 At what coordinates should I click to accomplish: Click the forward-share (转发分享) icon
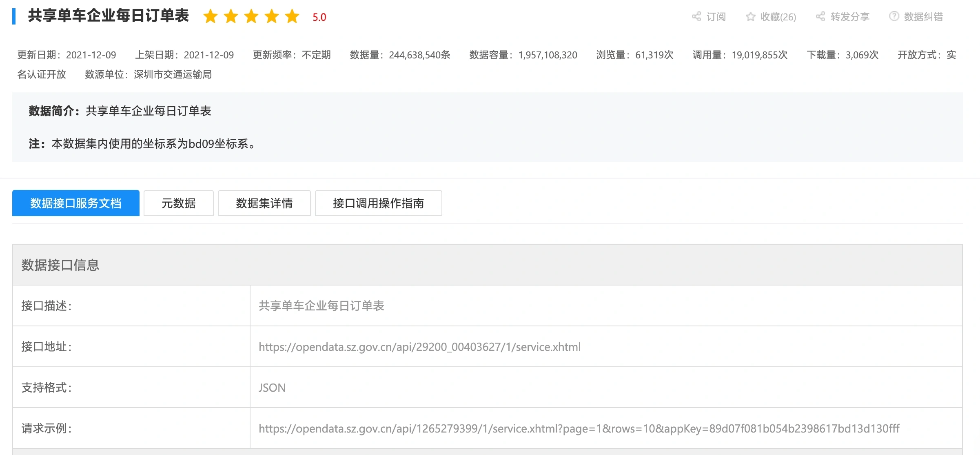(x=820, y=17)
